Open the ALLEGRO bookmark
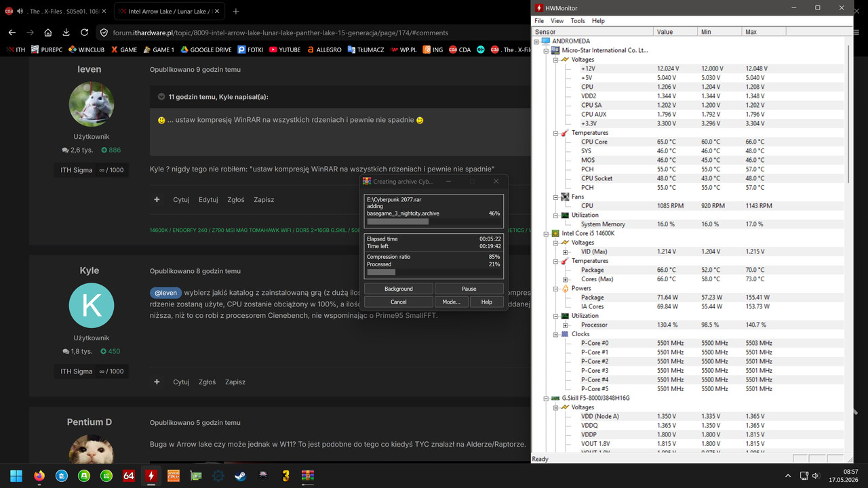868x488 pixels. point(324,49)
